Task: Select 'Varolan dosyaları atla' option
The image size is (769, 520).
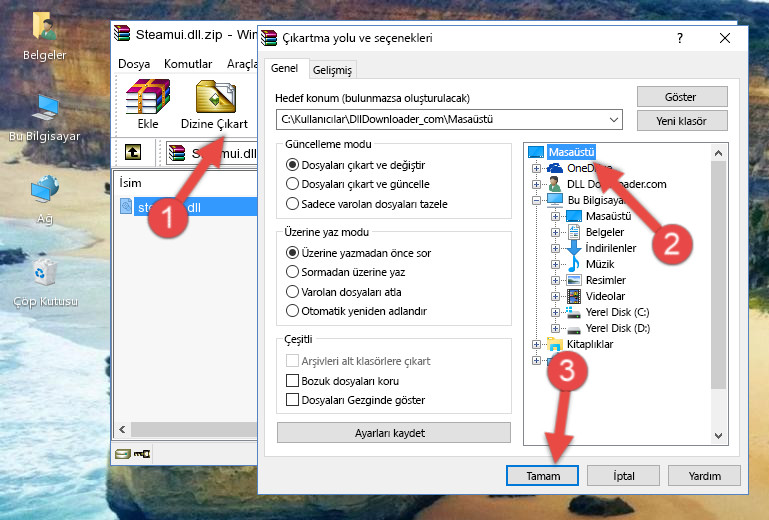Action: pos(292,292)
